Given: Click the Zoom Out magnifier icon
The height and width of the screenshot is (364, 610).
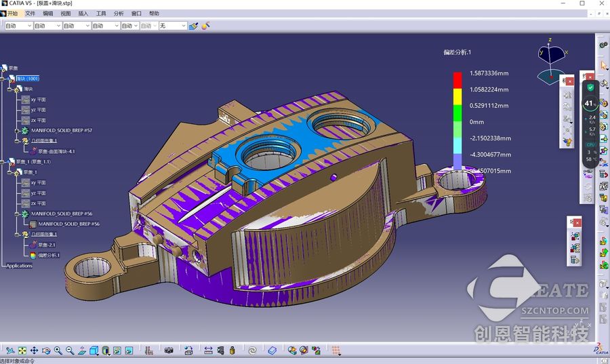Looking at the screenshot, I should pyautogui.click(x=70, y=350).
